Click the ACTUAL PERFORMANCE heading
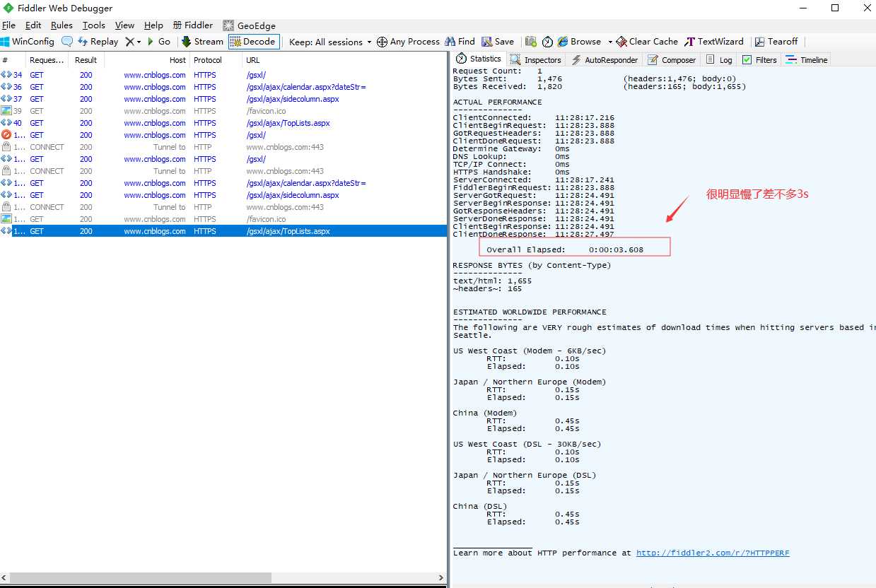Viewport: 876px width, 588px height. [498, 102]
